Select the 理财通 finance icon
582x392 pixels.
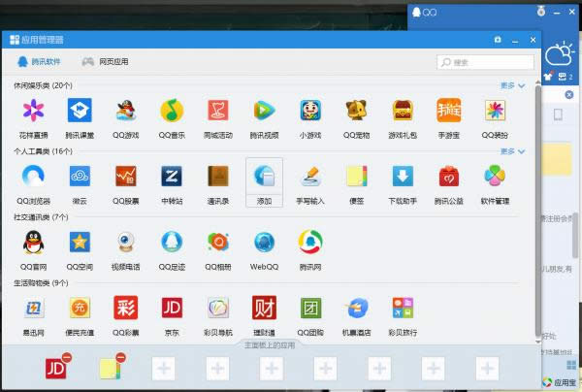(x=264, y=310)
